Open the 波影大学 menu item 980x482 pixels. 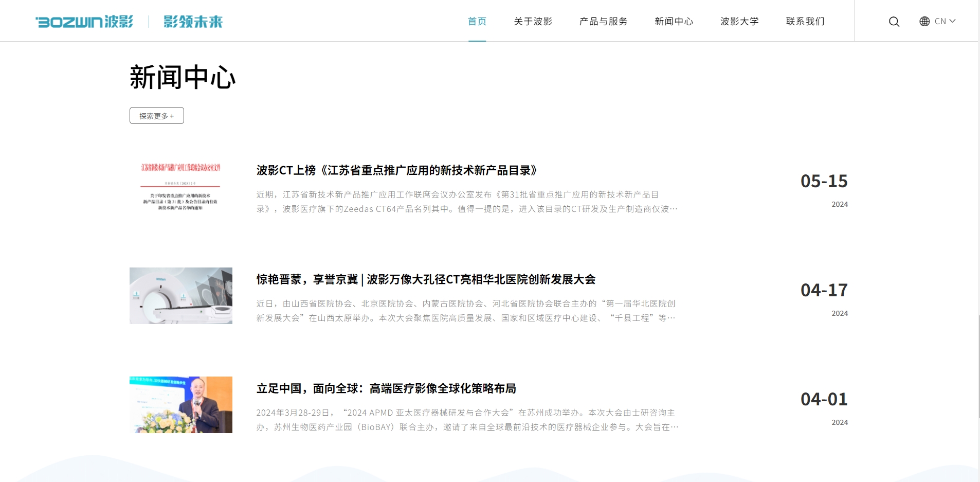739,22
